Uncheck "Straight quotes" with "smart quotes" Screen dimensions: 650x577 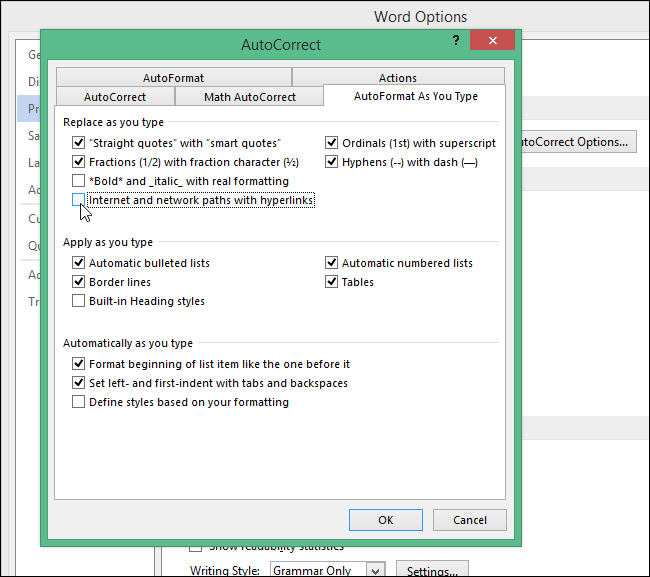(x=79, y=143)
